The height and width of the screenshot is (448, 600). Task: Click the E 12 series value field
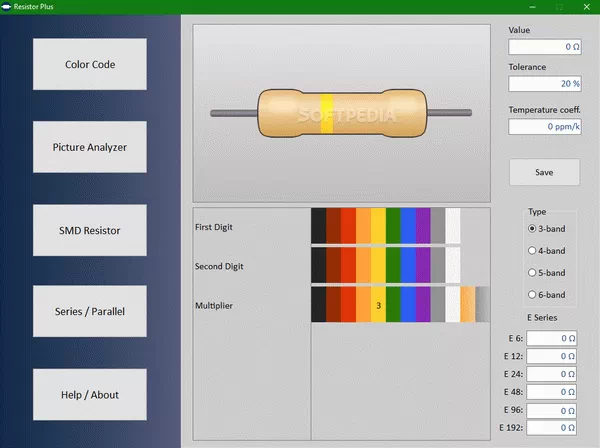click(x=551, y=356)
